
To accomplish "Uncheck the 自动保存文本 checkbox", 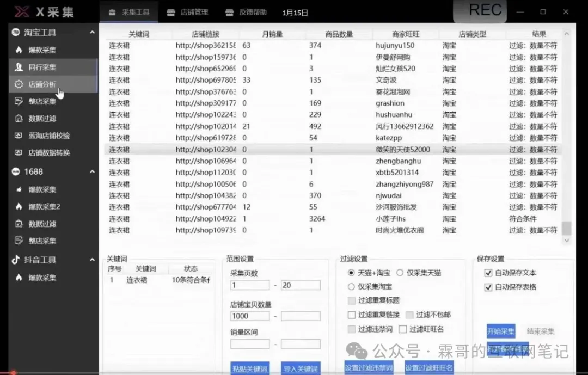I will coord(488,273).
